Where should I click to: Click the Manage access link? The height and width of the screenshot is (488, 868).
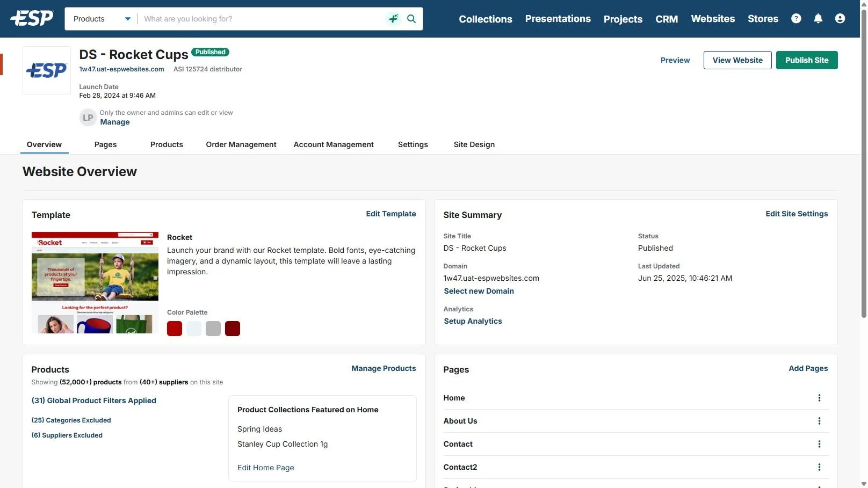pyautogui.click(x=115, y=122)
